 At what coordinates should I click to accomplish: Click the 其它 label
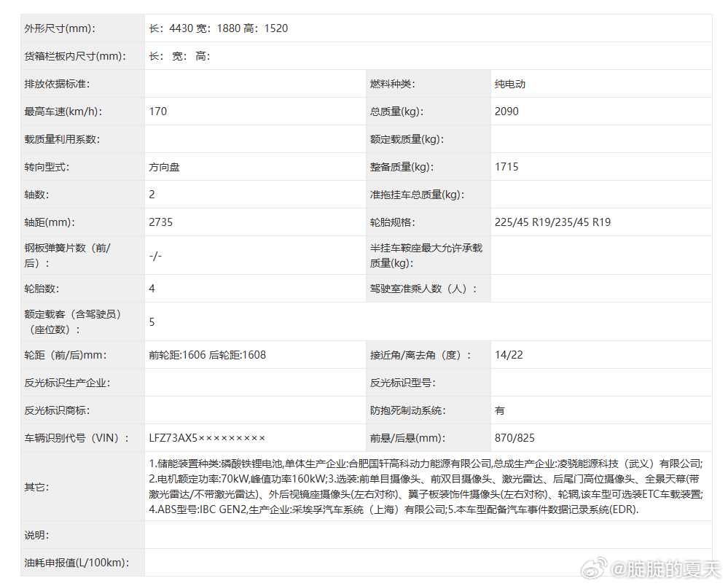[36, 487]
